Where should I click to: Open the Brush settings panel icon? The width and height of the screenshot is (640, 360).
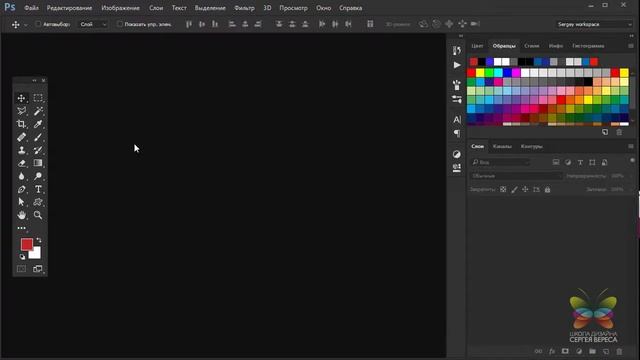(457, 99)
